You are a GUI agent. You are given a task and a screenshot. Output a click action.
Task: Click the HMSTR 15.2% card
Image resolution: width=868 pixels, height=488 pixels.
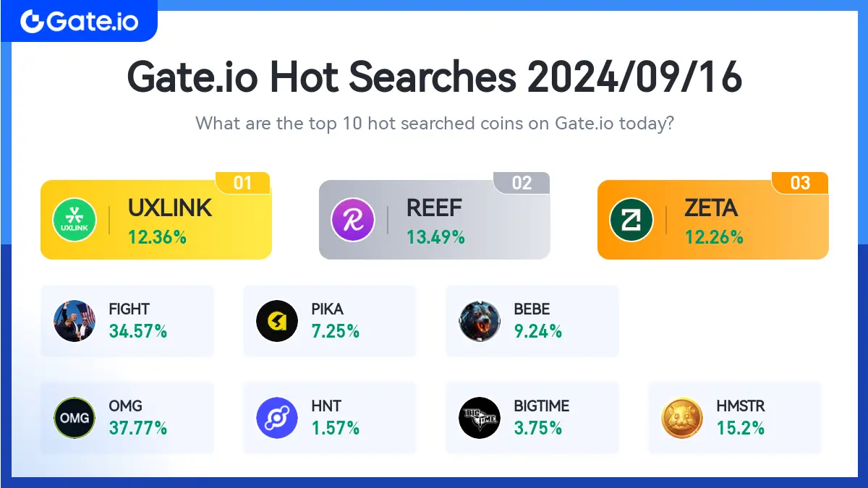(735, 418)
